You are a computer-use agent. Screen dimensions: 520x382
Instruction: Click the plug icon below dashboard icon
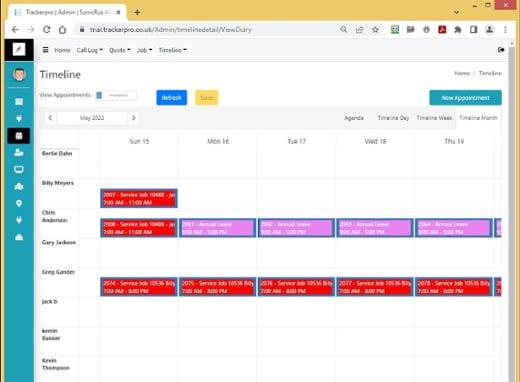19,118
